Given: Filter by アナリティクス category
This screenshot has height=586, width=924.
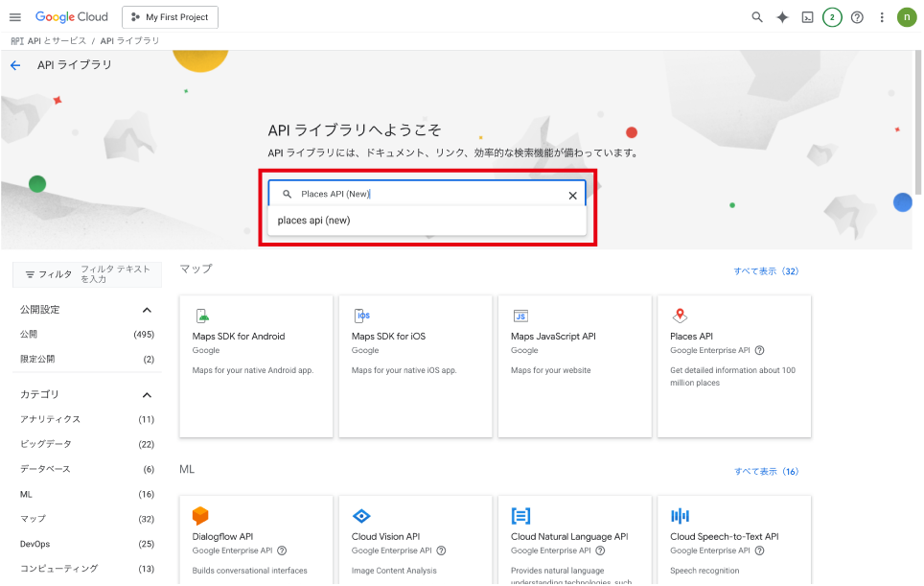Looking at the screenshot, I should click(51, 419).
